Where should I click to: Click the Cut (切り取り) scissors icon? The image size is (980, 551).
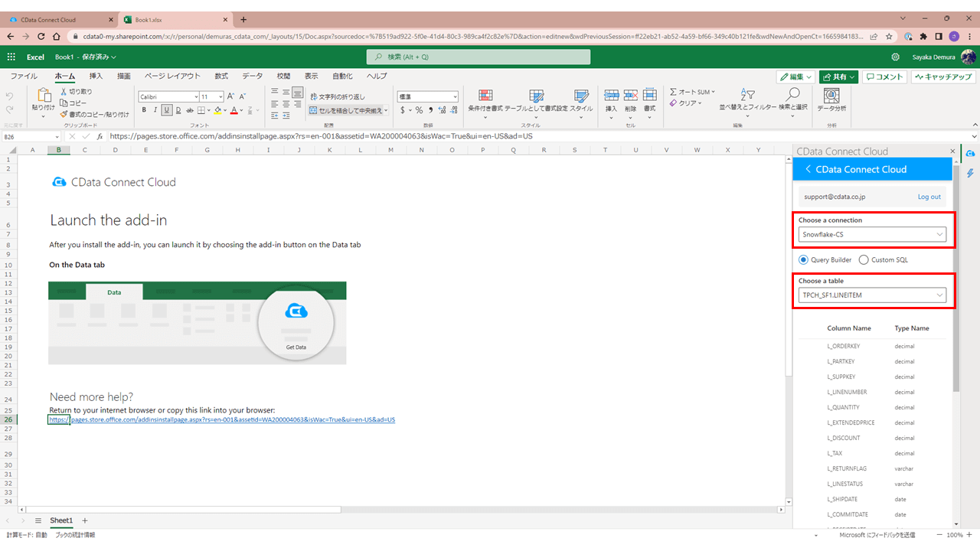tap(64, 92)
